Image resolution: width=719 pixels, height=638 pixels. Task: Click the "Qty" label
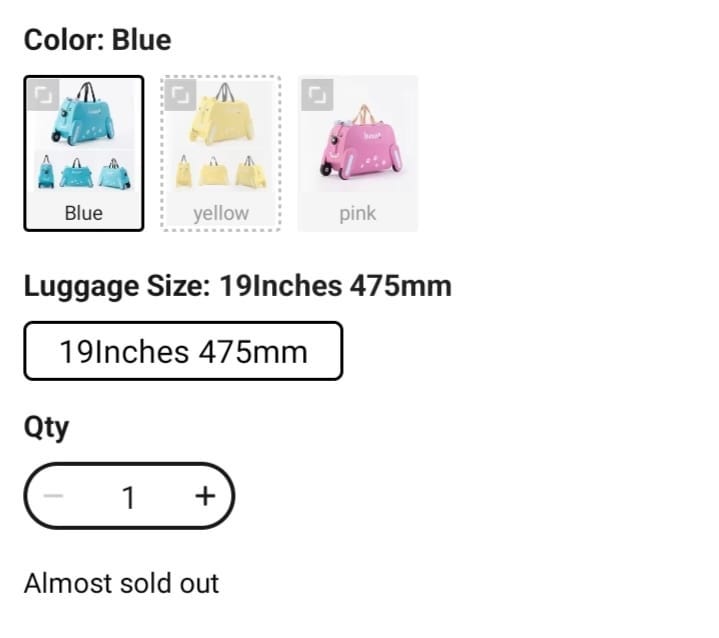46,428
